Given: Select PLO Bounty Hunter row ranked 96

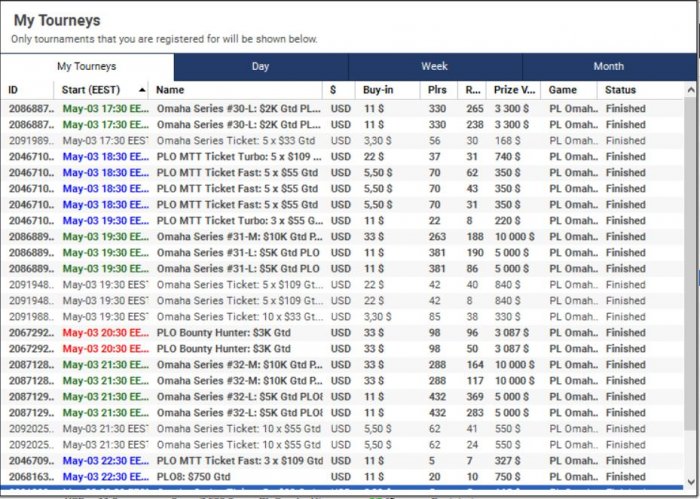Looking at the screenshot, I should coord(342,333).
